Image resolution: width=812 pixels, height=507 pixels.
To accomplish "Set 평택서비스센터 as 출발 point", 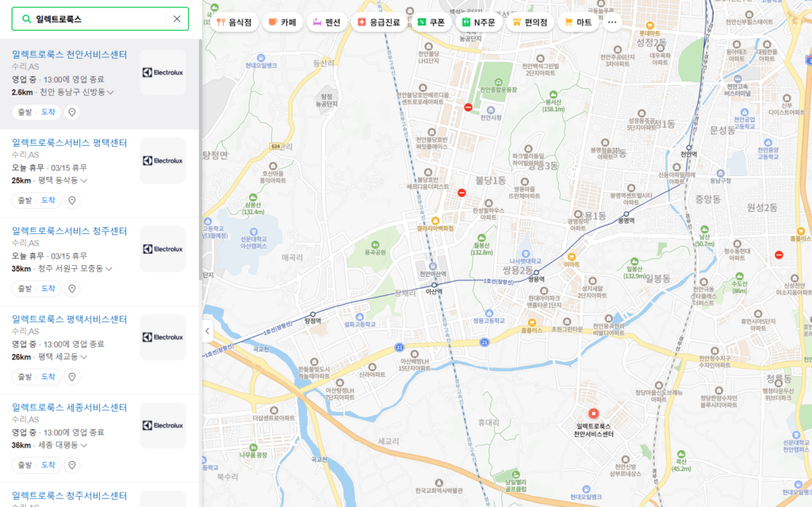I will coord(25,376).
